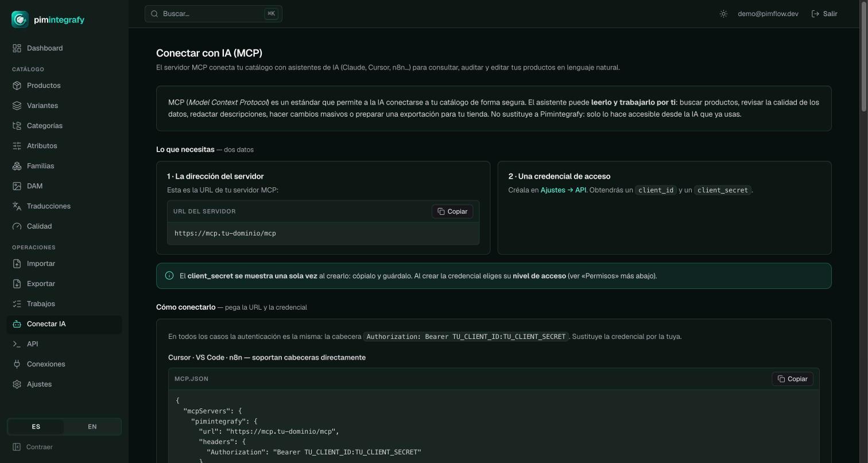
Task: Click the Conexiones plug icon
Action: [x=17, y=364]
